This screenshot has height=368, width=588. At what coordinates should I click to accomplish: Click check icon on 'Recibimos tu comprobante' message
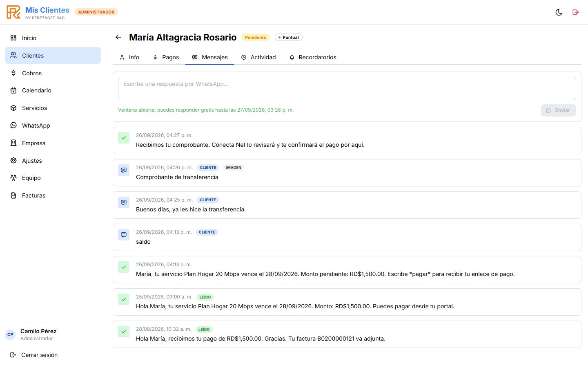coord(124,138)
